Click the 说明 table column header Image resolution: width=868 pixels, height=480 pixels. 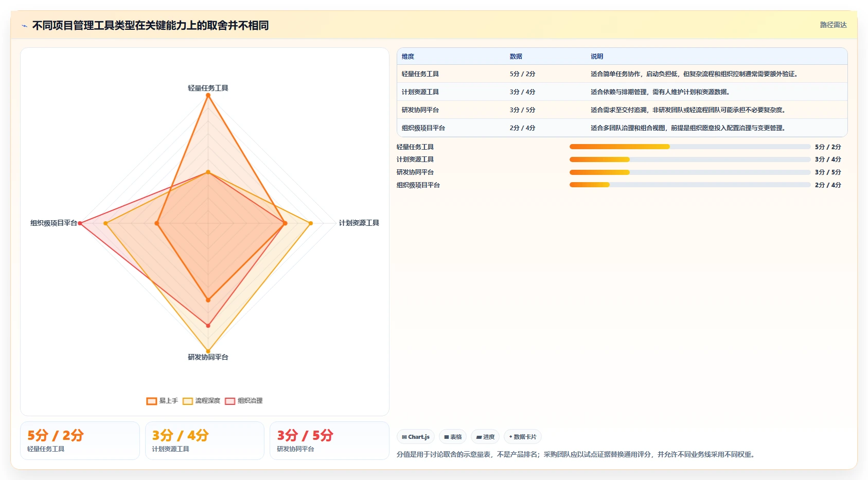pyautogui.click(x=597, y=57)
